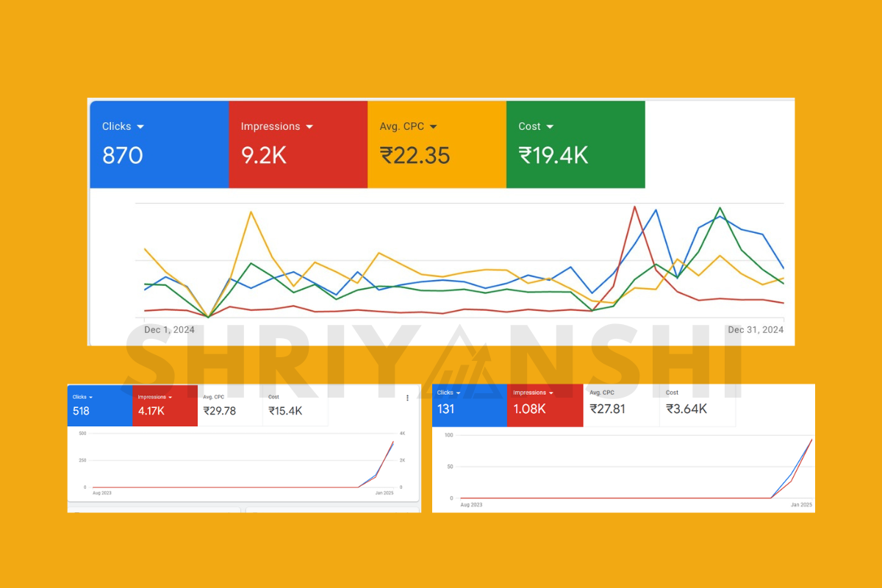Screen dimensions: 882x588
Task: Click the 100 axis label
Action: [x=448, y=435]
